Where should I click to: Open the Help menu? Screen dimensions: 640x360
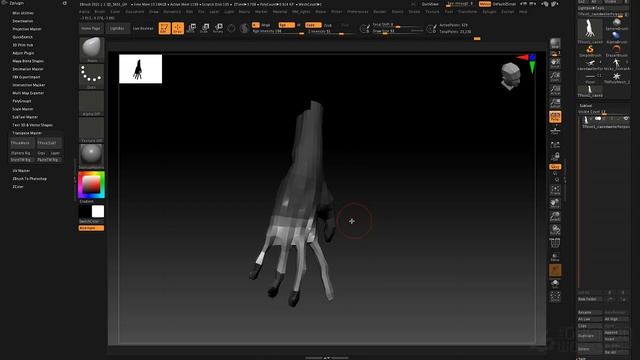point(523,12)
